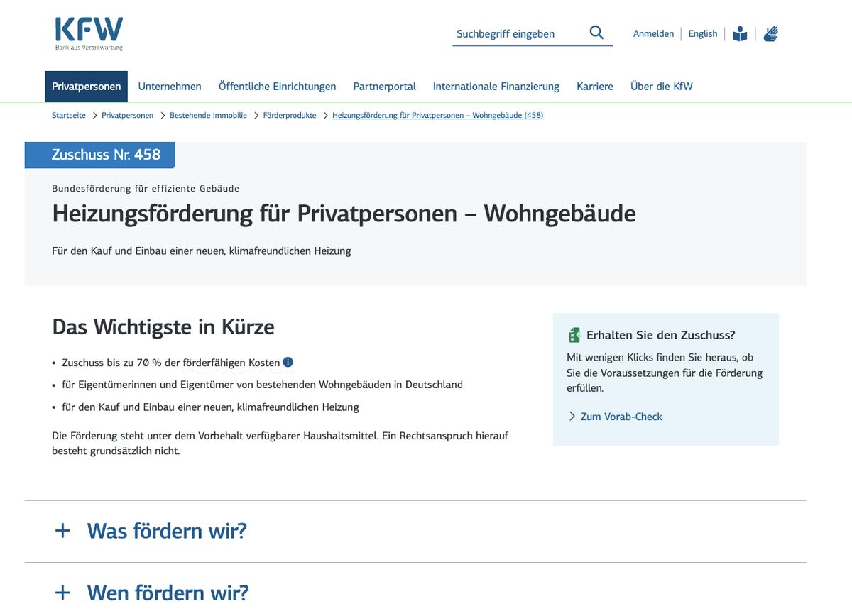852x616 pixels.
Task: Follow the Zum Vorab-Check link
Action: [621, 417]
